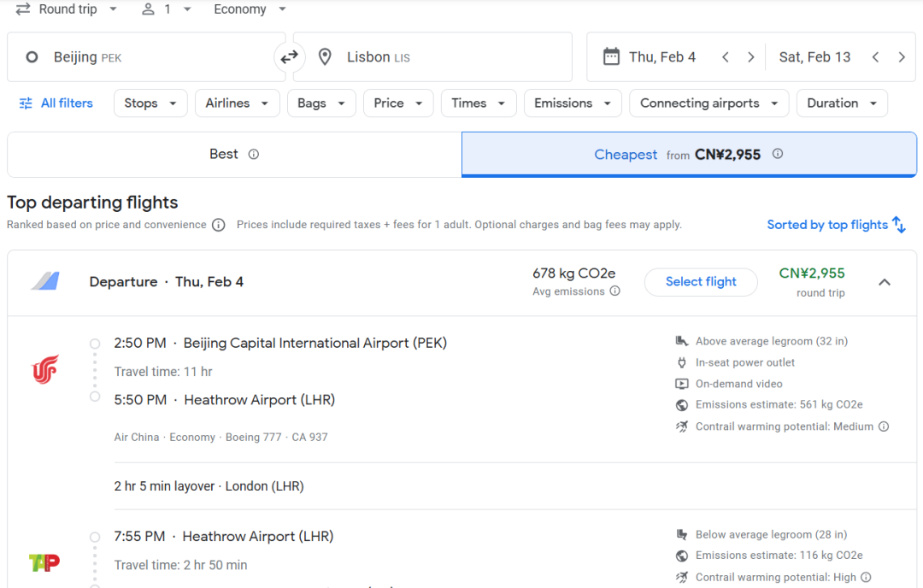The width and height of the screenshot is (923, 588).
Task: Edit the Lisbon LIS destination field
Action: pyautogui.click(x=432, y=57)
